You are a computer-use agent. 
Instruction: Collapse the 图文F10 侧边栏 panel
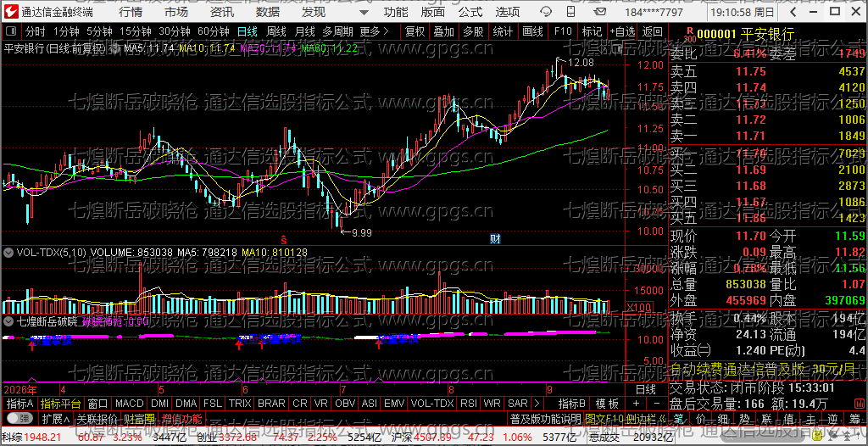[624, 418]
